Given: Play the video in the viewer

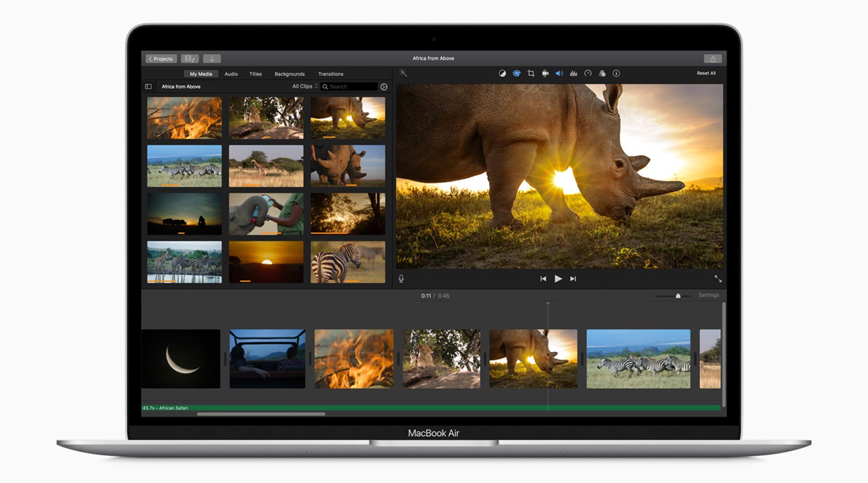Looking at the screenshot, I should tap(558, 279).
